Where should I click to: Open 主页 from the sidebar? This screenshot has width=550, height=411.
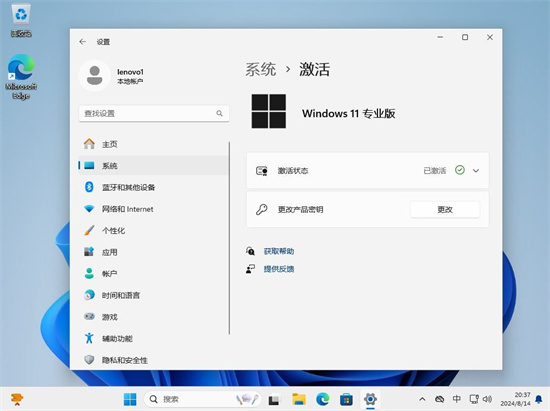point(154,144)
